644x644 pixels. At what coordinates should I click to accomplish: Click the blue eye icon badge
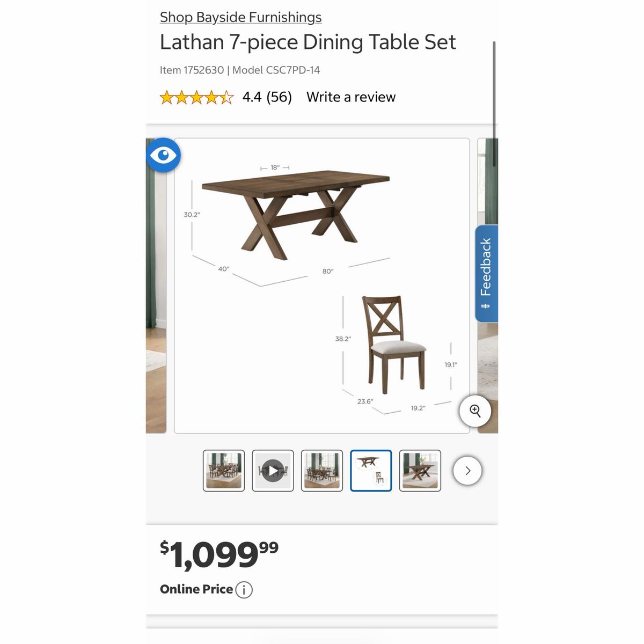[x=163, y=155]
